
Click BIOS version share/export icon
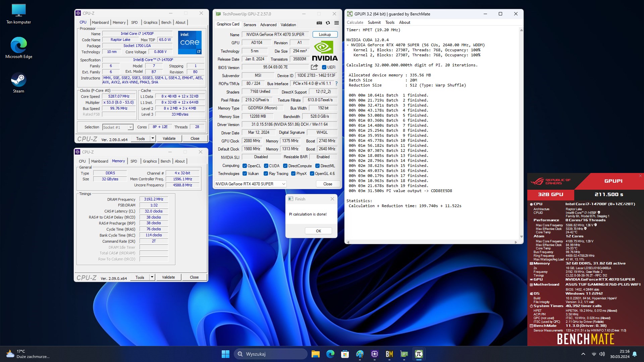click(314, 67)
